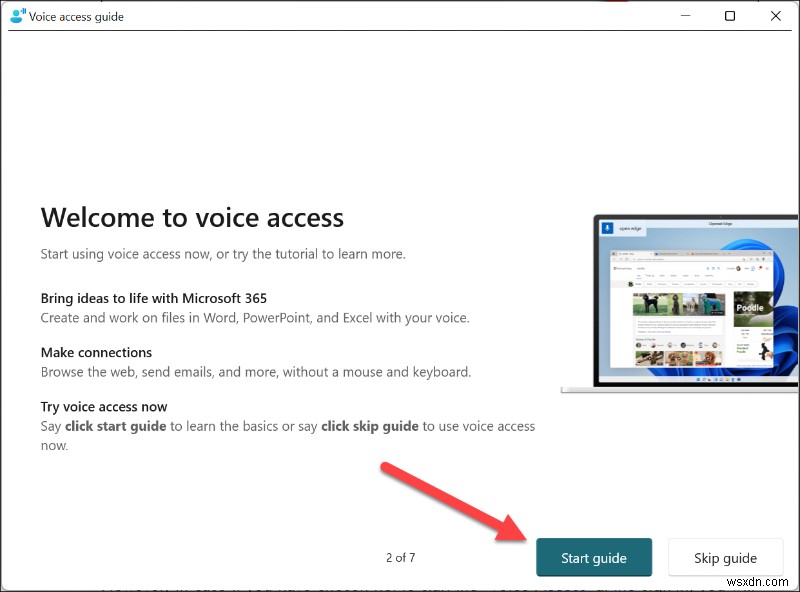Click the Voice access guide title bar icon
The height and width of the screenshot is (592, 800).
click(x=16, y=16)
